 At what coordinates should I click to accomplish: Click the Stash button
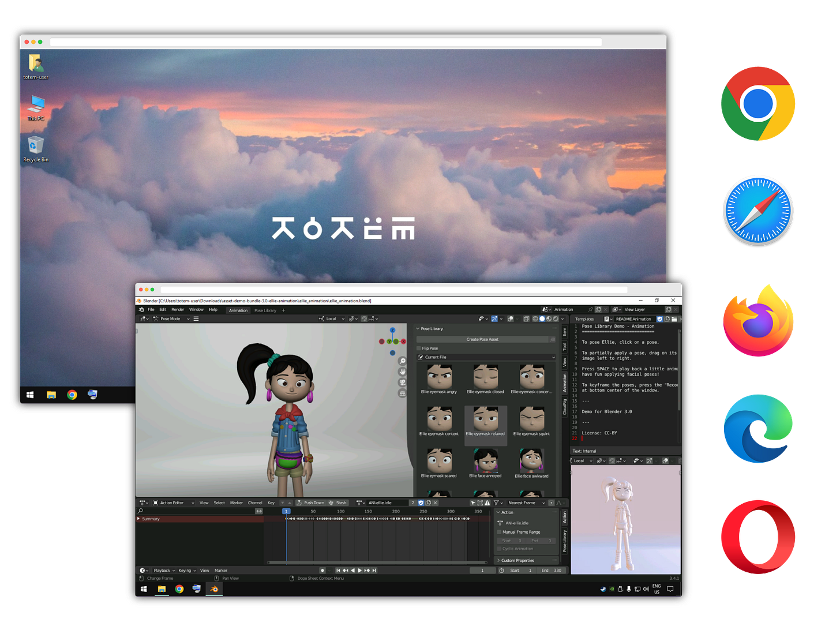pyautogui.click(x=338, y=502)
